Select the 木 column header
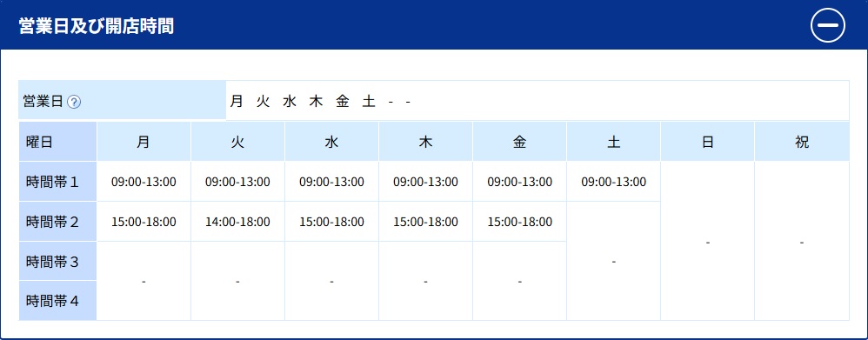Viewport: 868px width, 340px height. pos(425,142)
